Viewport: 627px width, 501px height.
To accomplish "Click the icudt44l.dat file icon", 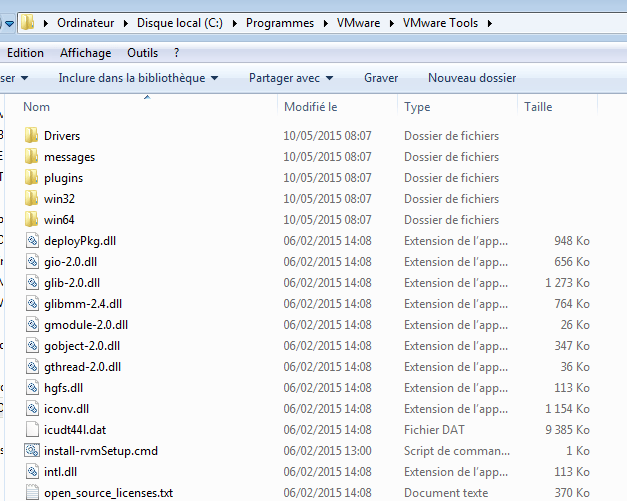I will (x=31, y=429).
